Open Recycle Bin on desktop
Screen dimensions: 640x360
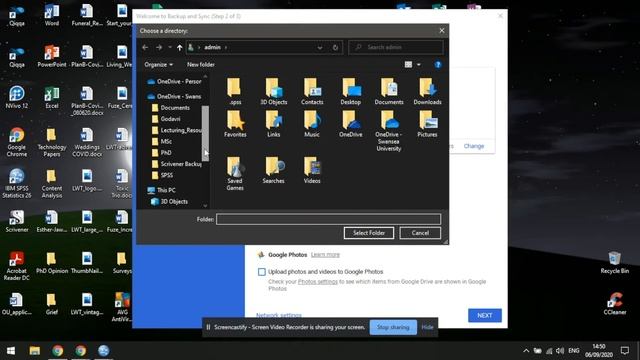(x=615, y=262)
